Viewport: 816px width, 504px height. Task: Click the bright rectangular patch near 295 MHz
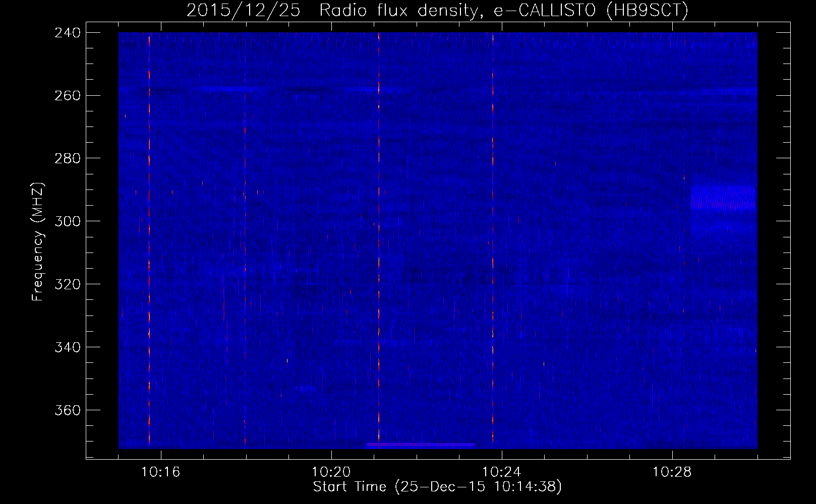723,197
